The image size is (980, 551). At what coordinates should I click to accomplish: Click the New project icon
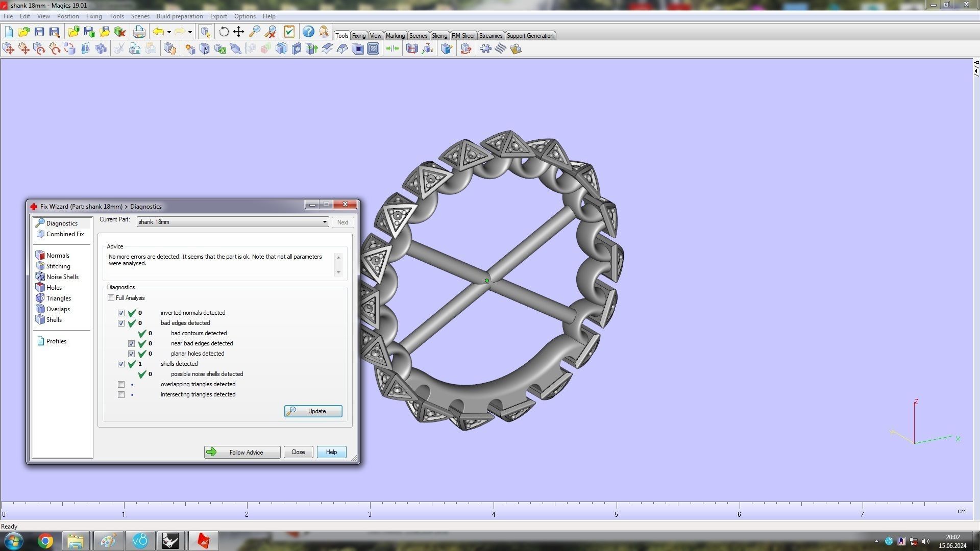9,32
